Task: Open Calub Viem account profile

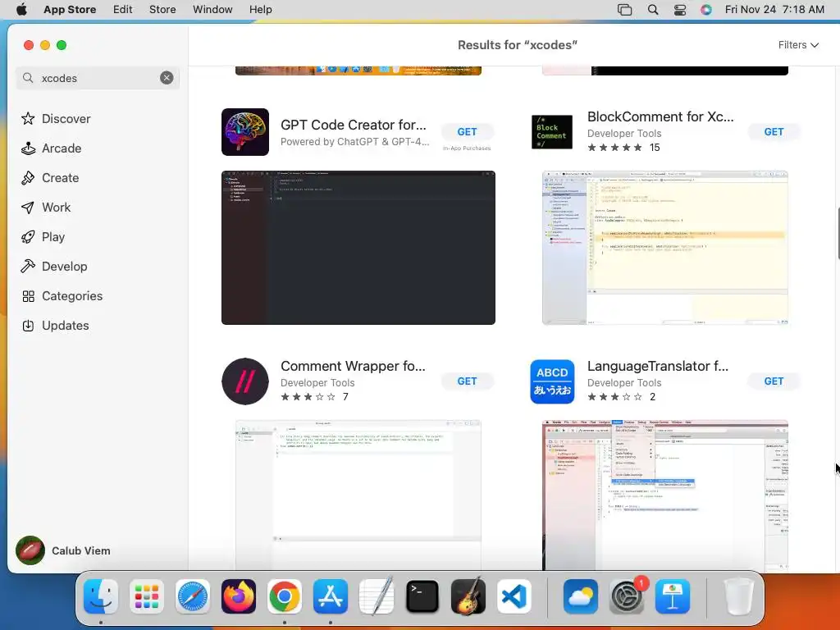Action: (x=63, y=550)
